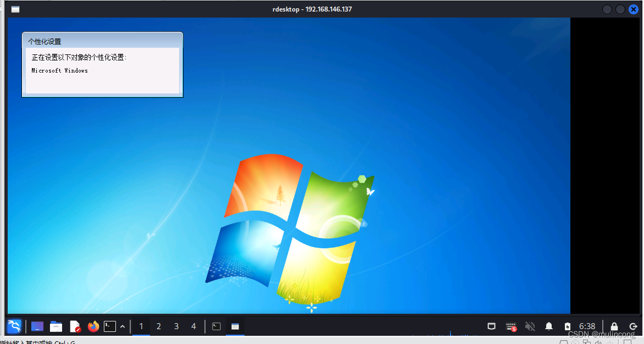Toggle the muted volume icon
The width and height of the screenshot is (644, 344).
(x=530, y=326)
